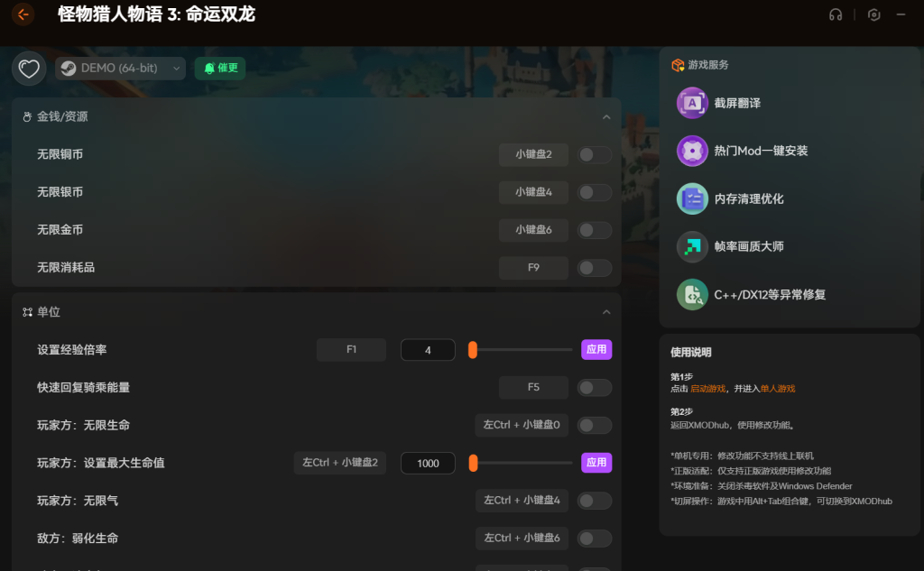Screen dimensions: 924x571
Task: Click the experience multiplier value field
Action: (x=428, y=350)
